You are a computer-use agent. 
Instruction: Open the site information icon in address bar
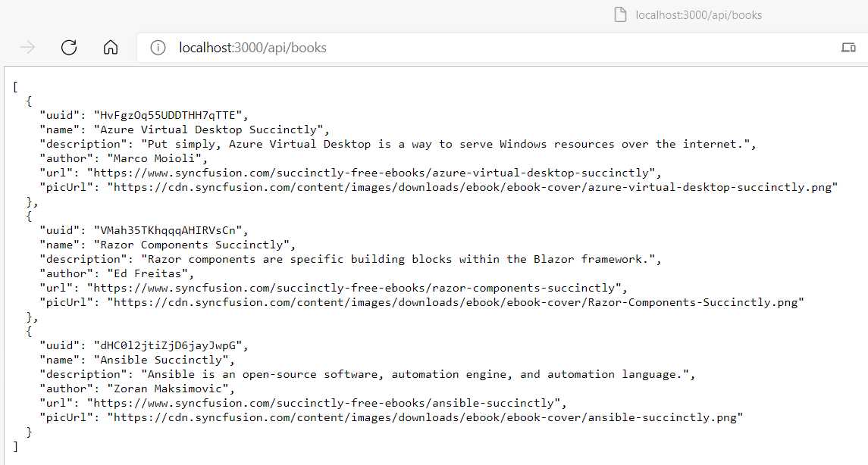click(157, 47)
